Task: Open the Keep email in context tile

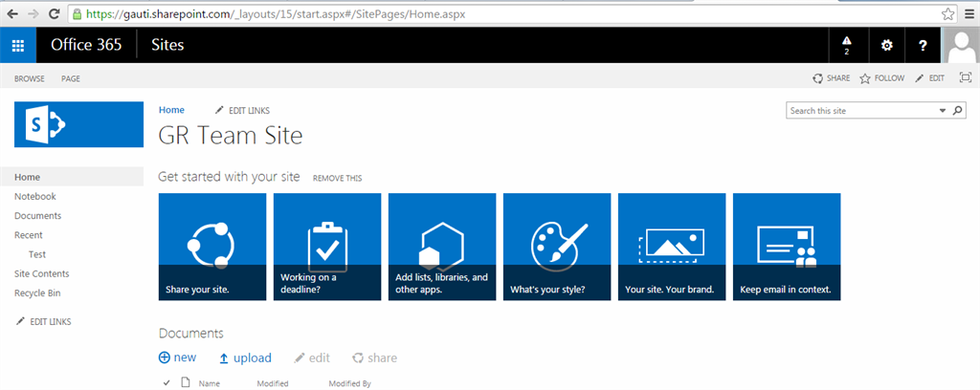Action: click(x=787, y=247)
